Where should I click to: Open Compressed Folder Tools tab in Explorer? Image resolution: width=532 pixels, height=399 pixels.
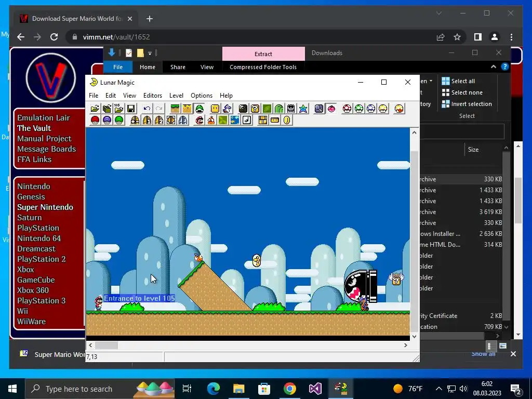(x=263, y=67)
